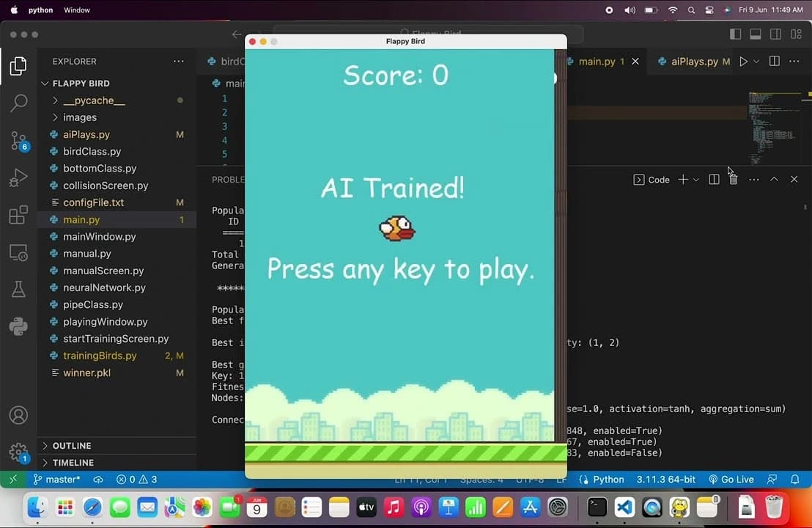
Task: Split the editor to the right
Action: click(774, 61)
